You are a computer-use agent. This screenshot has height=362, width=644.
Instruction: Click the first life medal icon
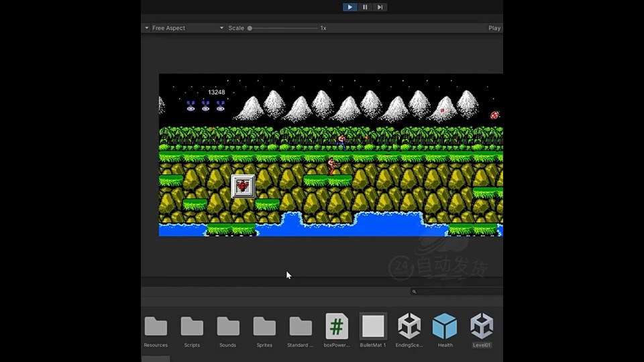[191, 106]
